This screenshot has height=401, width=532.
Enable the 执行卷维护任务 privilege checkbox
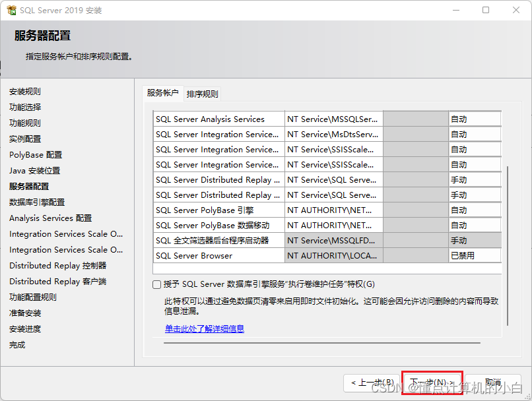pyautogui.click(x=156, y=284)
